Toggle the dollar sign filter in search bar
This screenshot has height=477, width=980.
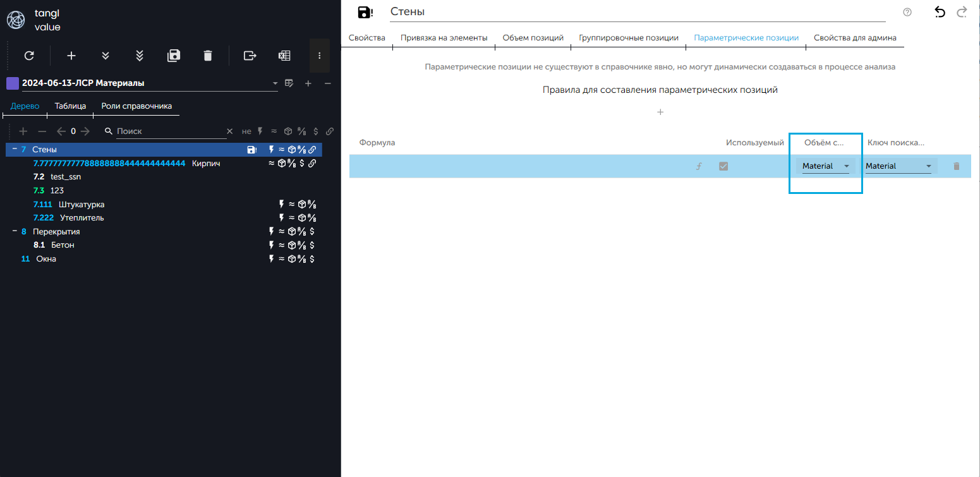(x=315, y=131)
